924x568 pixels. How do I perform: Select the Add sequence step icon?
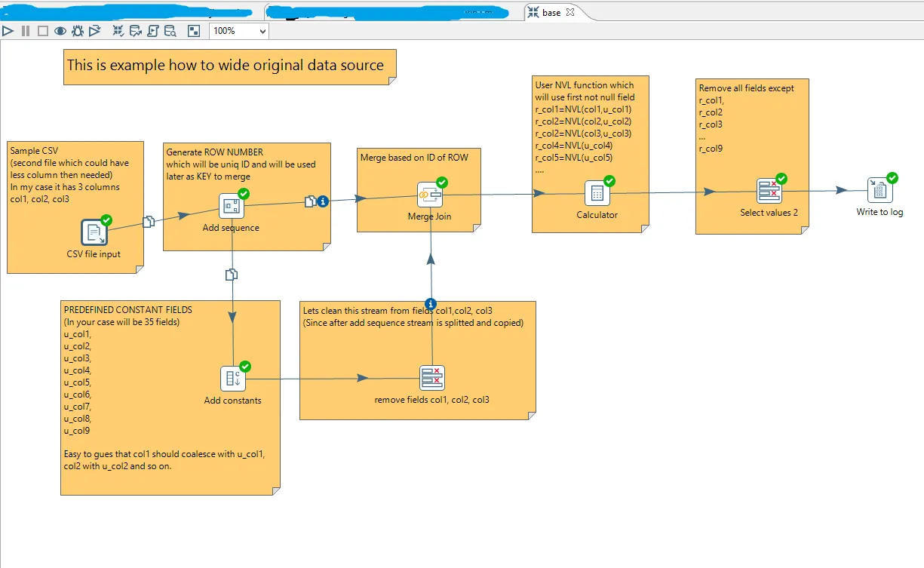(x=232, y=205)
